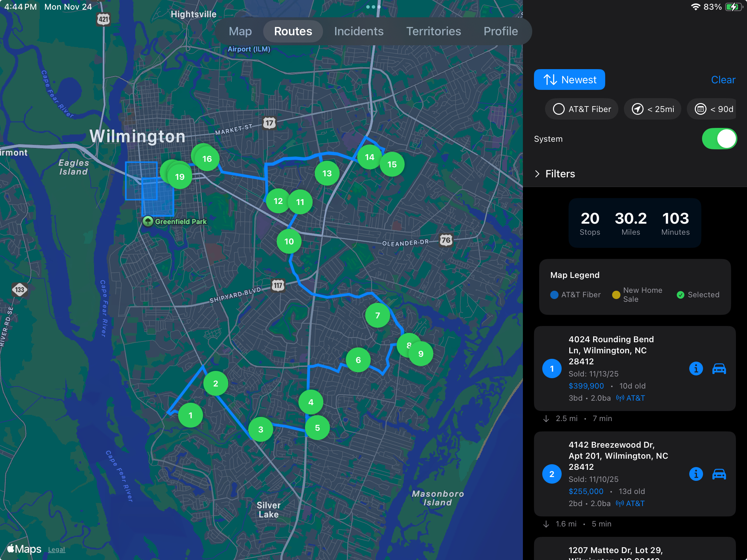This screenshot has width=747, height=560.
Task: Tap car directions icon for stop 1
Action: tap(719, 368)
